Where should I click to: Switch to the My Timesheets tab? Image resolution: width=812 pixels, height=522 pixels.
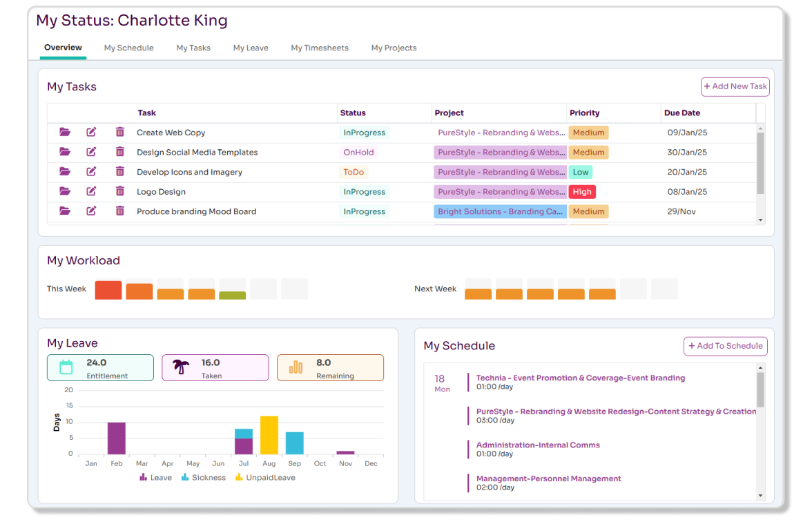coord(320,48)
